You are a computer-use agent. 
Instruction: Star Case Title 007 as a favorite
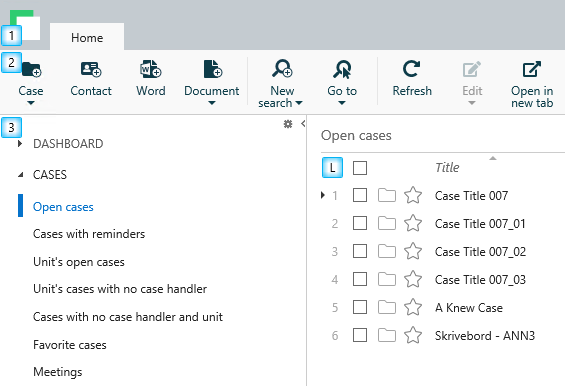[413, 195]
